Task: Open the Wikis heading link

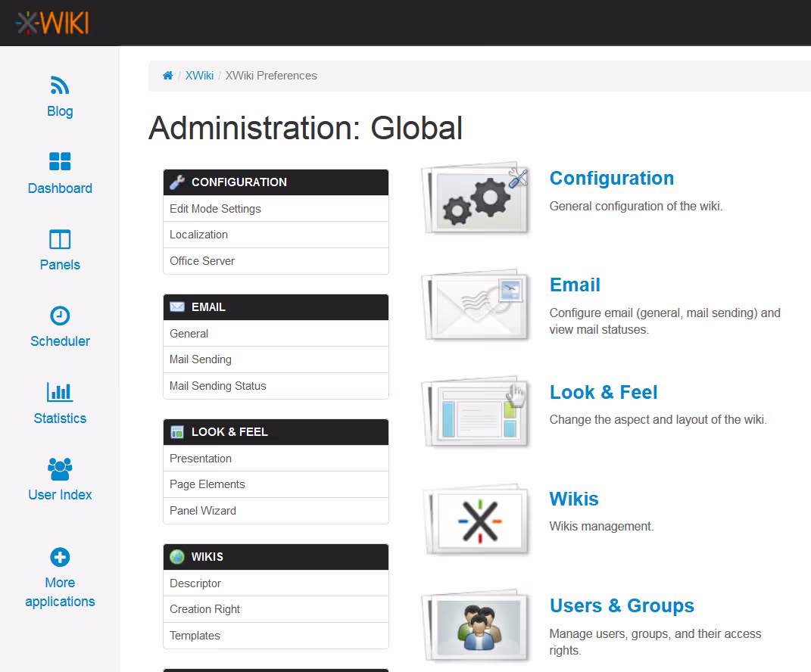Action: [574, 499]
